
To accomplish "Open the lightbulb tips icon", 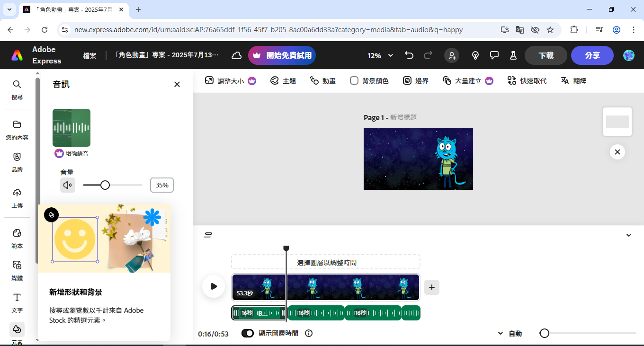I will (x=475, y=55).
